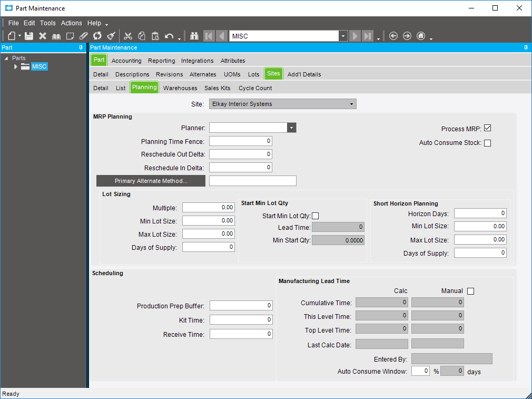Open the Planner dropdown
The width and height of the screenshot is (532, 399).
click(x=291, y=128)
